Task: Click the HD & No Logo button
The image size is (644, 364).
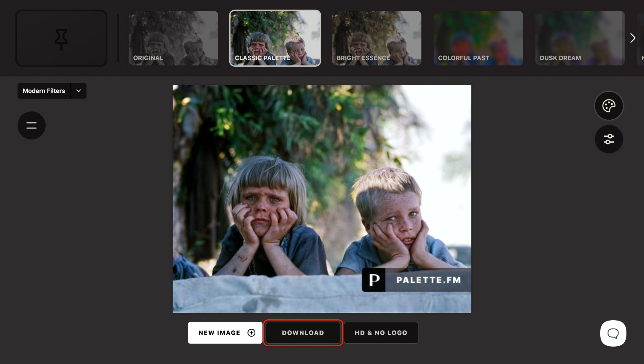Action: tap(381, 333)
